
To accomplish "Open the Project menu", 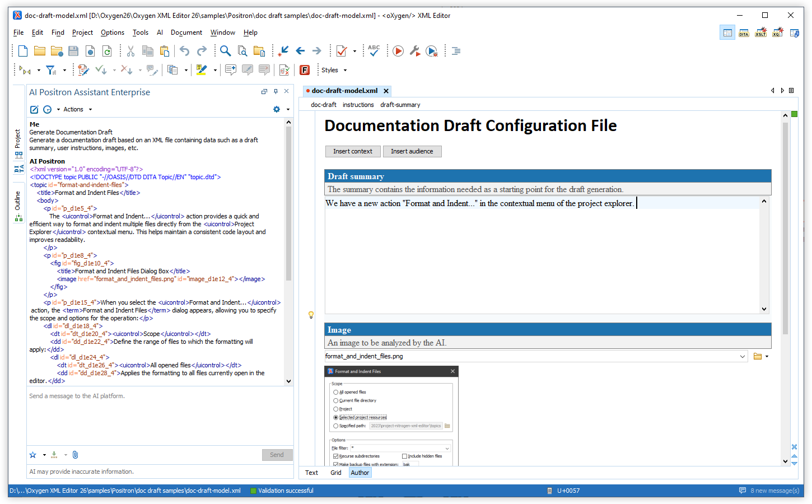I will [x=82, y=32].
